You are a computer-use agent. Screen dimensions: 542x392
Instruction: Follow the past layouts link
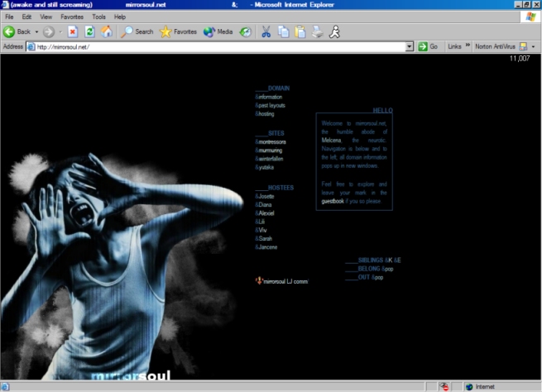(271, 105)
